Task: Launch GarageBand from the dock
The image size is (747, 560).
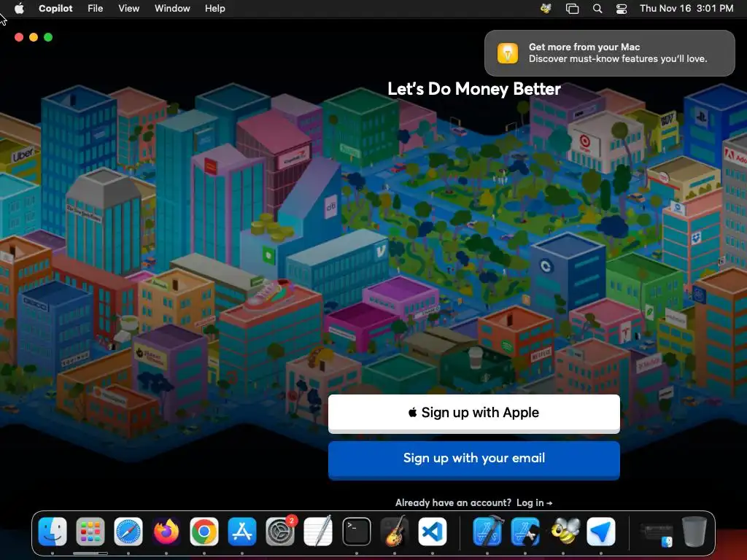Action: point(395,531)
